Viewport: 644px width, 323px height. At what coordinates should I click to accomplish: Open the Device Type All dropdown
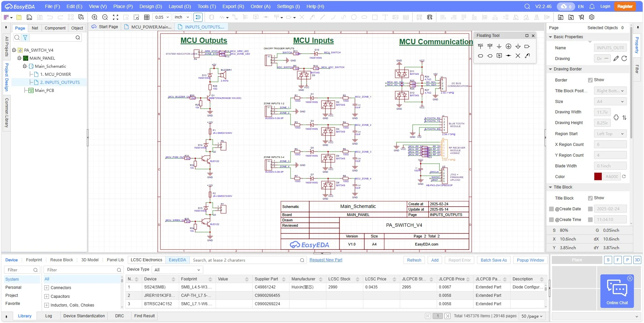pos(177,269)
